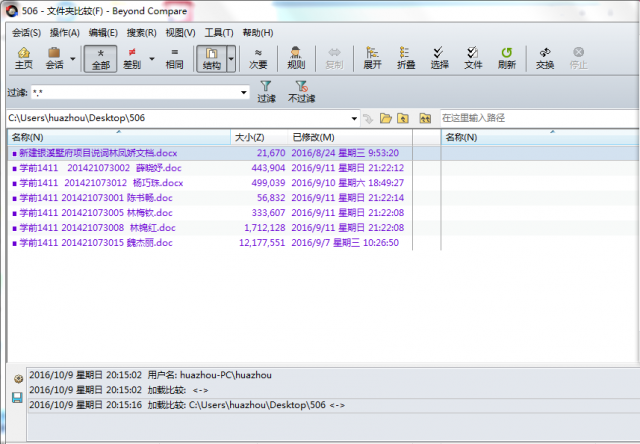Click the folder icon left of right path field
This screenshot has width=640, height=444.
coord(425,119)
